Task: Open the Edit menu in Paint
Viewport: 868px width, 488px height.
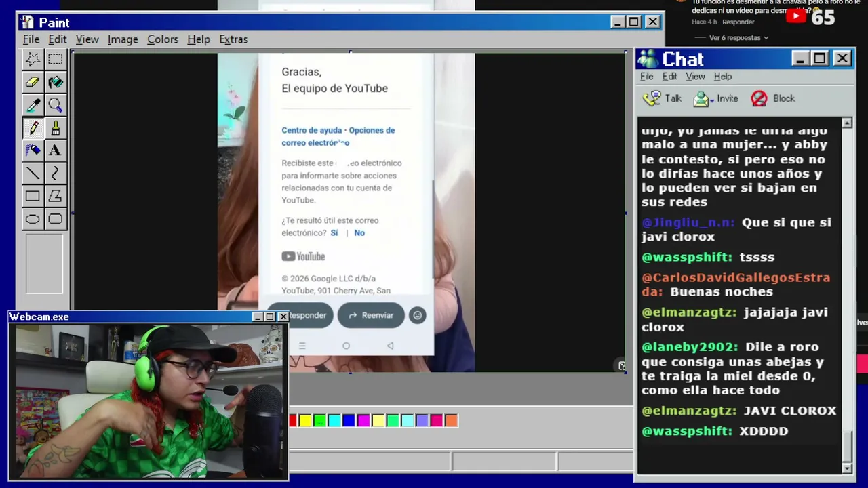Action: click(x=58, y=39)
